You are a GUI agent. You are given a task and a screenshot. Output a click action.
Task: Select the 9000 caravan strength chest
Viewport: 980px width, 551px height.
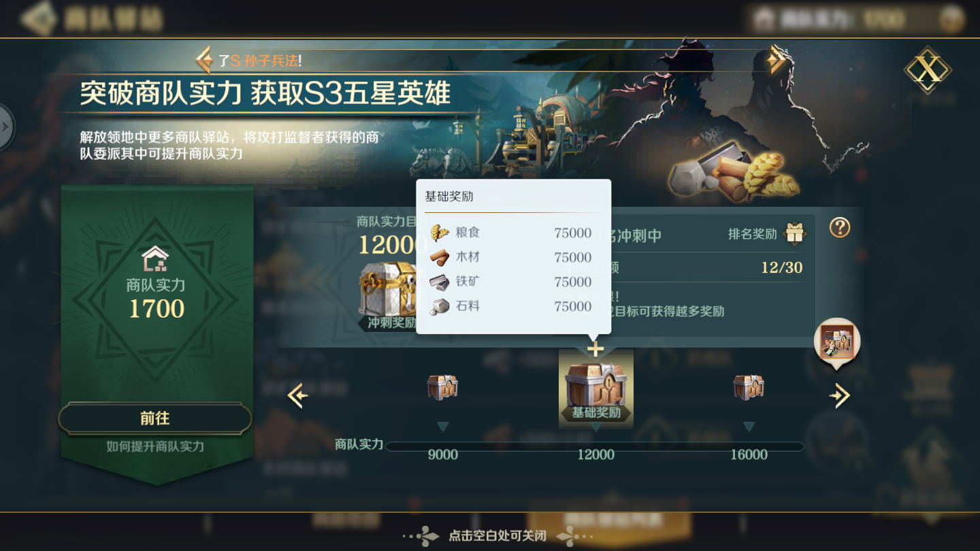(x=442, y=387)
